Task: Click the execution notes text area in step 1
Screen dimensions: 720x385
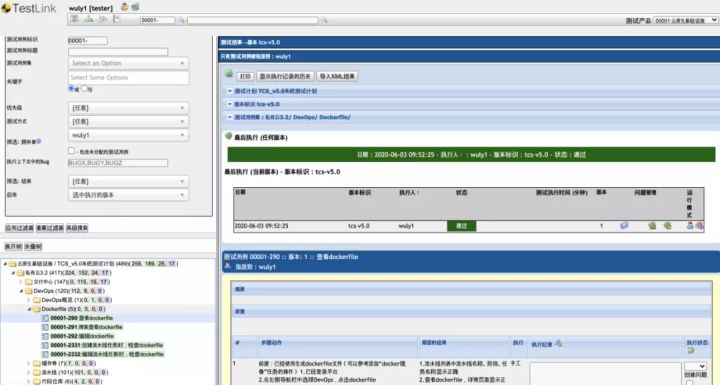Action: [605, 374]
